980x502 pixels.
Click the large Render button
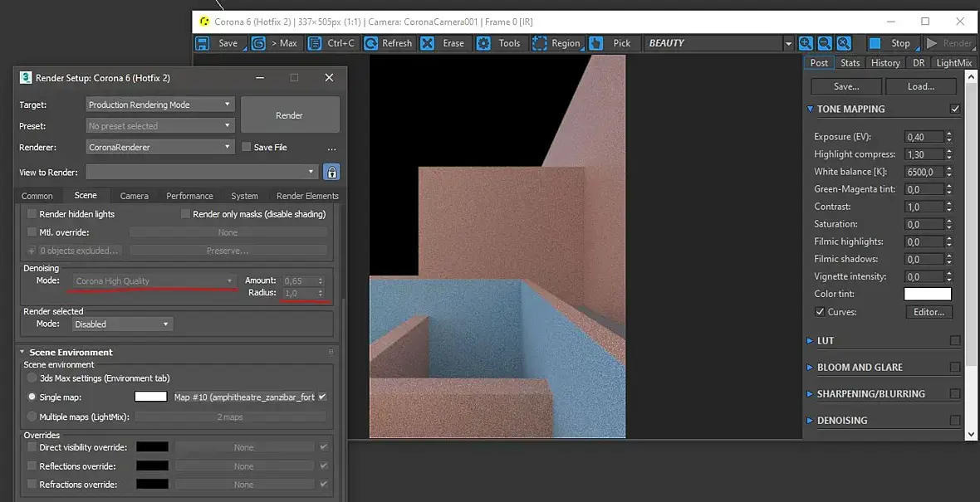click(x=290, y=115)
